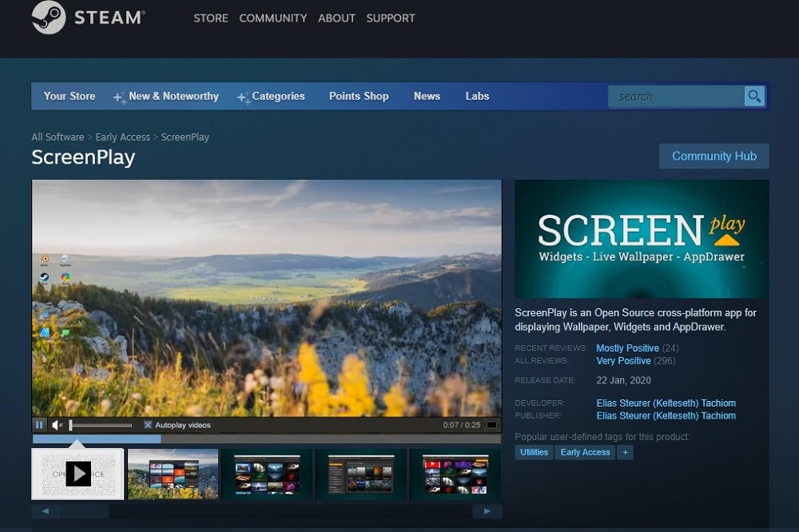Open Very Positive all reviews
The image size is (799, 532).
[624, 361]
